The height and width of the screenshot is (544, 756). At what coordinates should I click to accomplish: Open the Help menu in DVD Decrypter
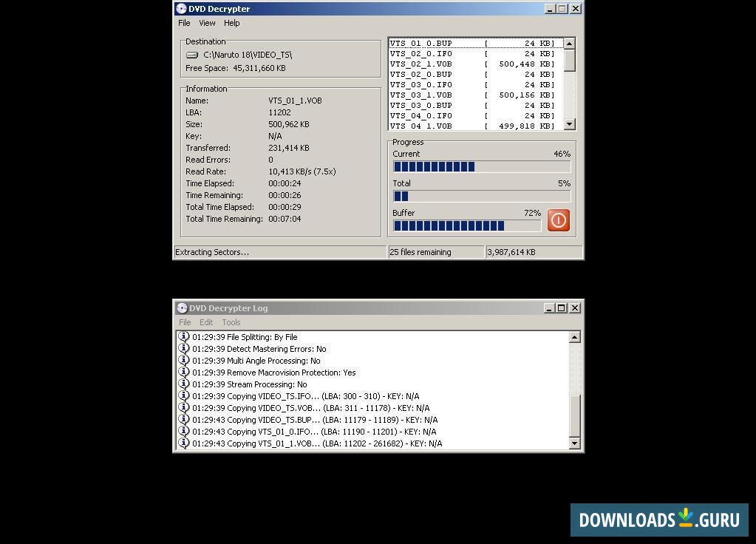232,23
